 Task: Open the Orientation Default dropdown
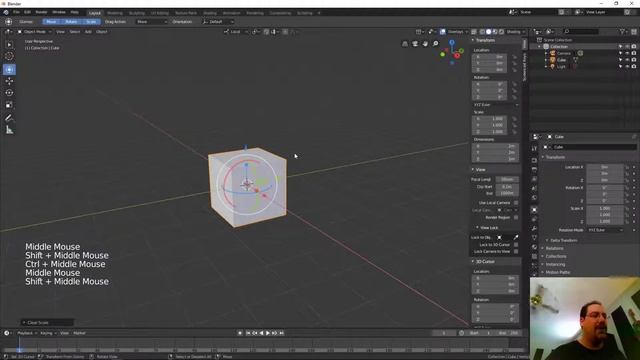pyautogui.click(x=218, y=22)
